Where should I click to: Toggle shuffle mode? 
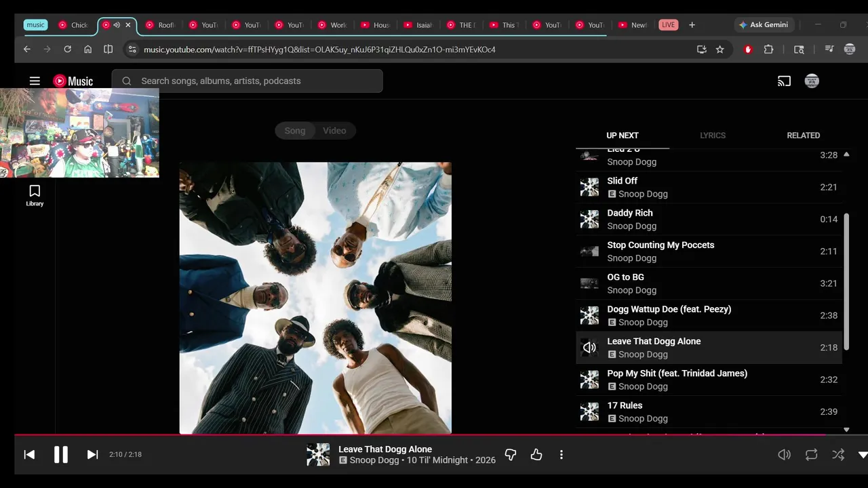coord(838,455)
